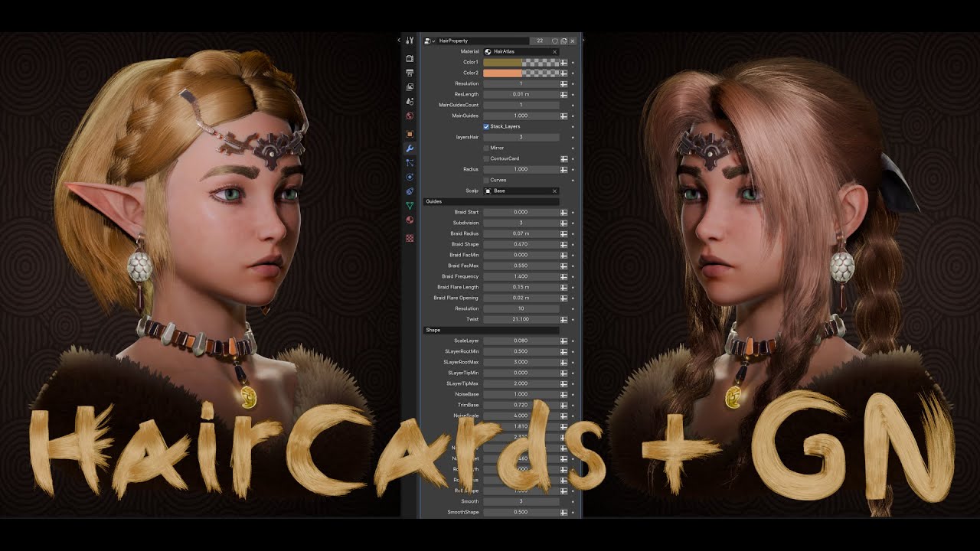Click the Twist attribute toggle icon
Viewport: 980px width, 551px height.
pyautogui.click(x=563, y=319)
